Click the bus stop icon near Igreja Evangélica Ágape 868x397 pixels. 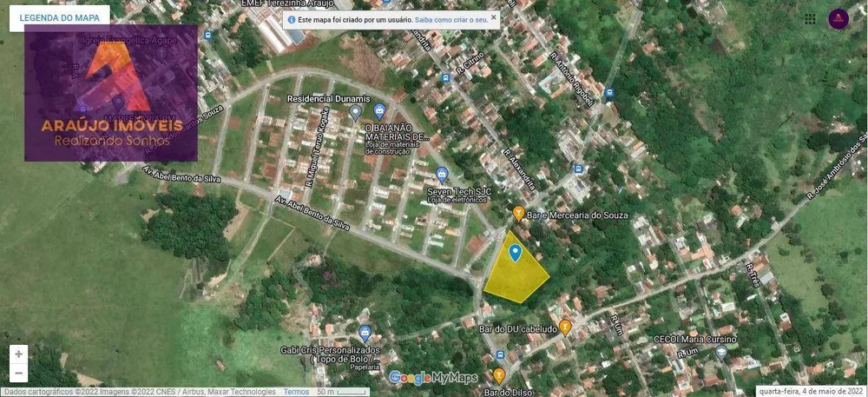[x=208, y=36]
